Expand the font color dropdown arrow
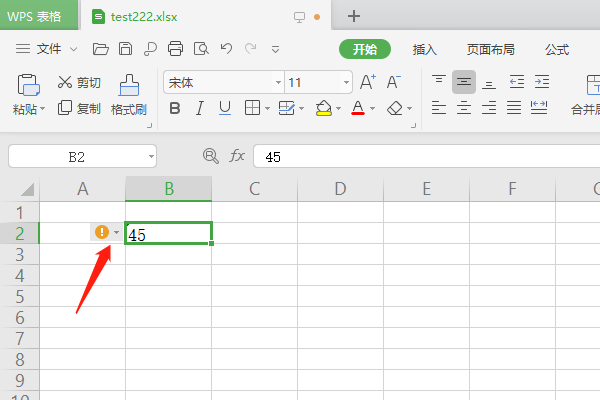Screen dimensions: 600x400 (372, 109)
